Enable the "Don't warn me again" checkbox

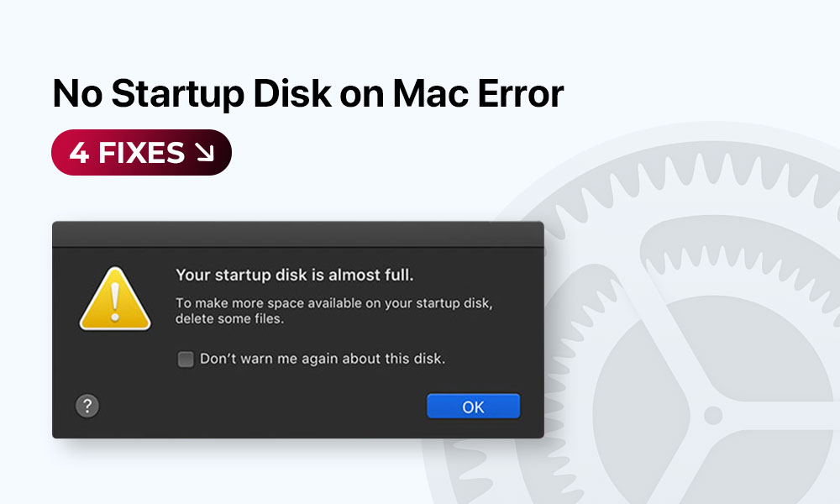[x=186, y=359]
